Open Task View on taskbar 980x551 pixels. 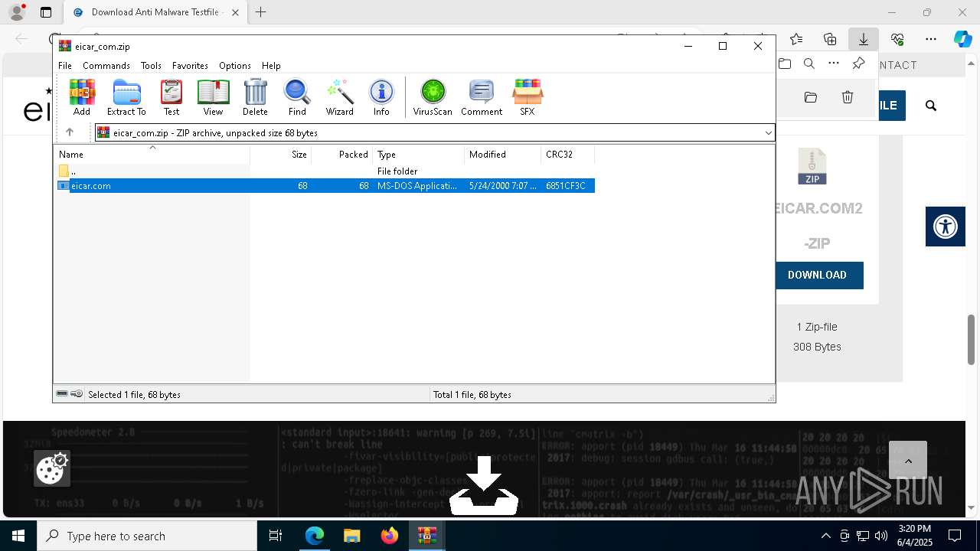coord(276,536)
